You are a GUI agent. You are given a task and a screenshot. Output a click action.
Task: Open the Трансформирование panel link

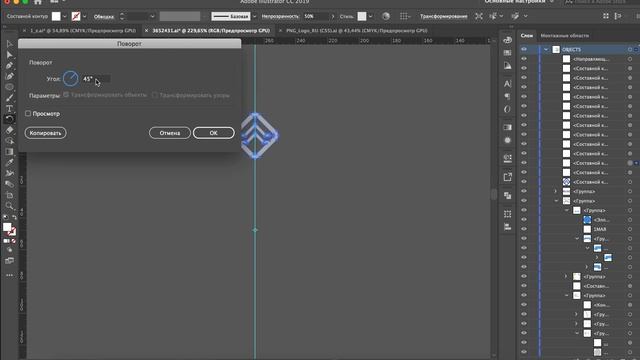(444, 16)
